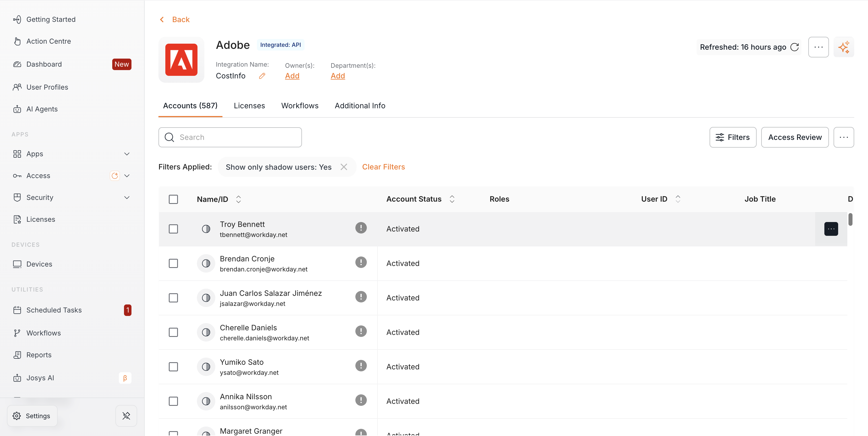Open the Devices page
The width and height of the screenshot is (868, 436).
click(33, 264)
